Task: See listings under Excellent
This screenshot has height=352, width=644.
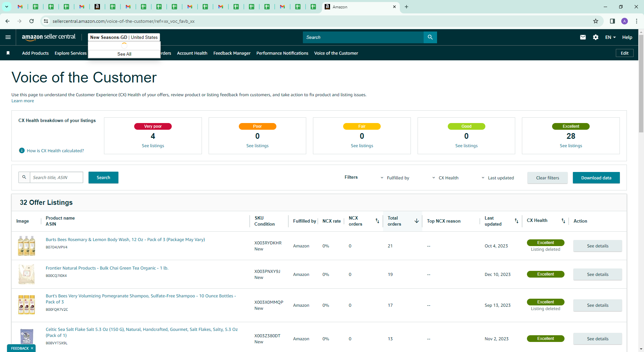Action: [x=571, y=145]
